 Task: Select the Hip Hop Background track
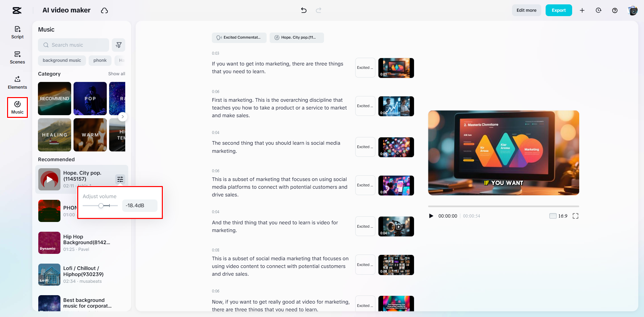(x=82, y=243)
